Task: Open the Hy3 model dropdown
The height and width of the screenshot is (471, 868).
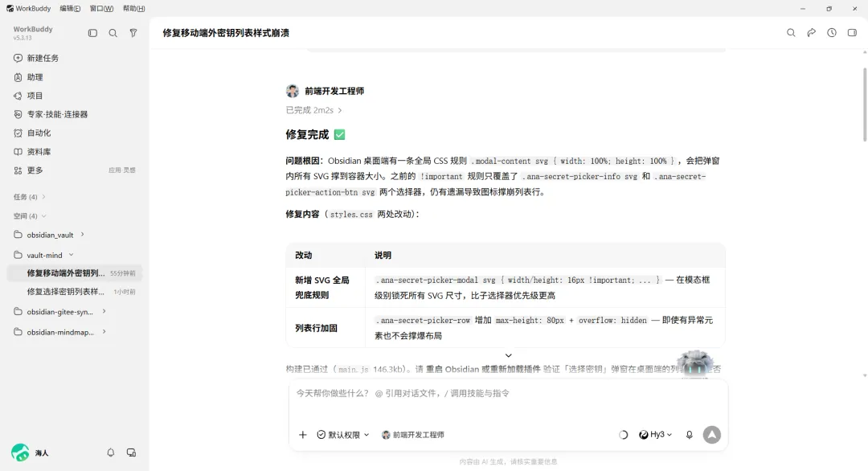Action: click(x=656, y=435)
